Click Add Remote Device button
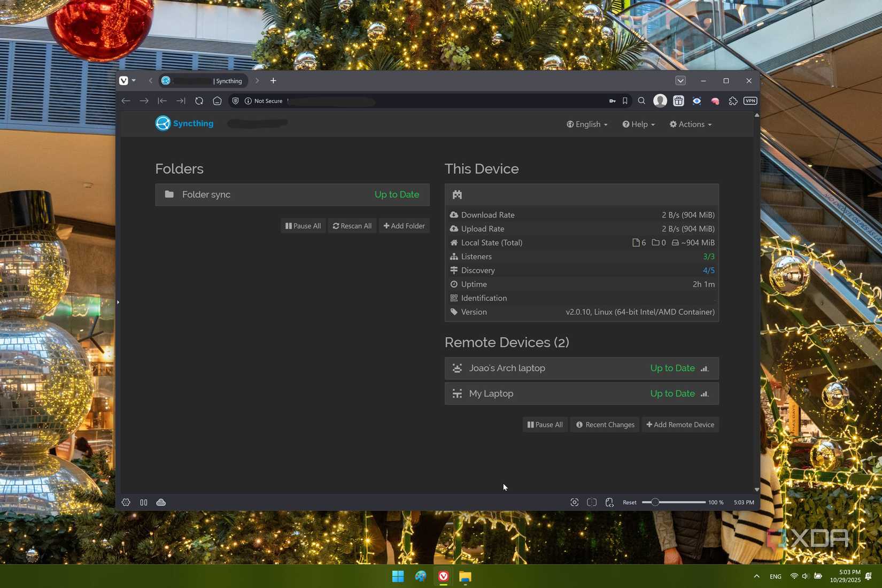 (x=680, y=425)
